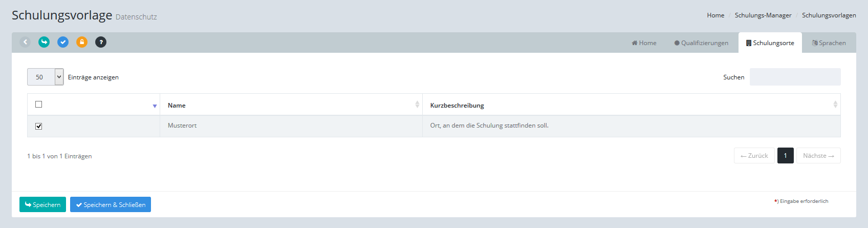
Task: Focus the Suchen search field
Action: tap(794, 77)
